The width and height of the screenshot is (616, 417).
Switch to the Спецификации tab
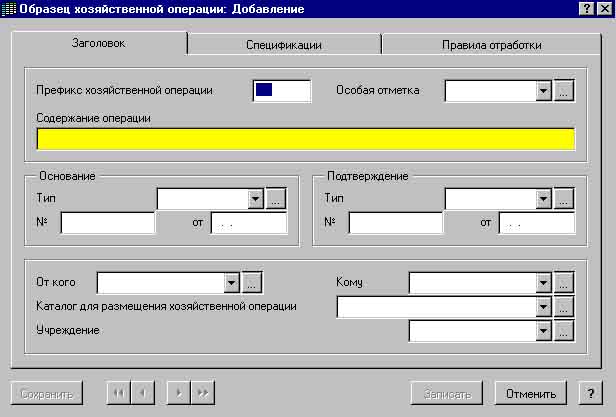click(284, 45)
